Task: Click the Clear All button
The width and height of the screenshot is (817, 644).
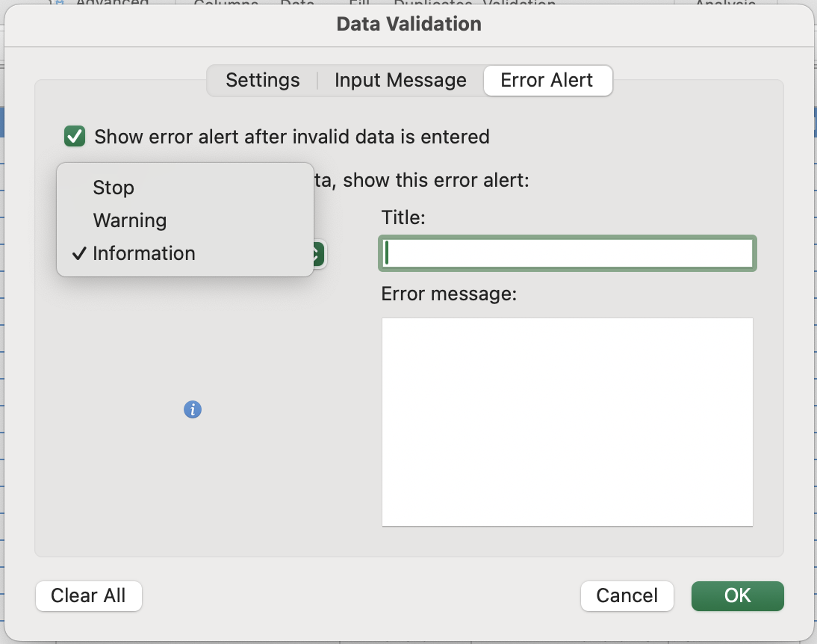Action: (x=88, y=595)
